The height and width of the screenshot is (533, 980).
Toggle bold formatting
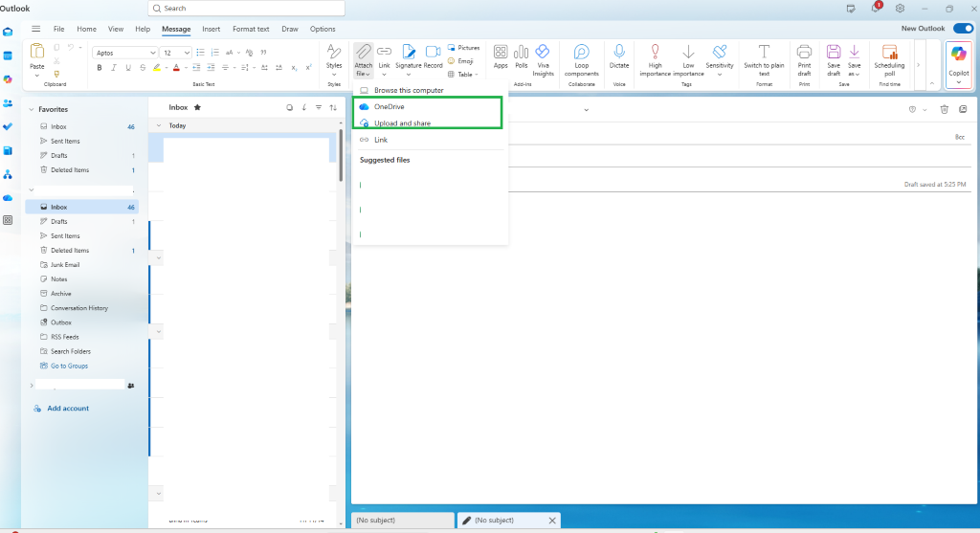pos(99,68)
